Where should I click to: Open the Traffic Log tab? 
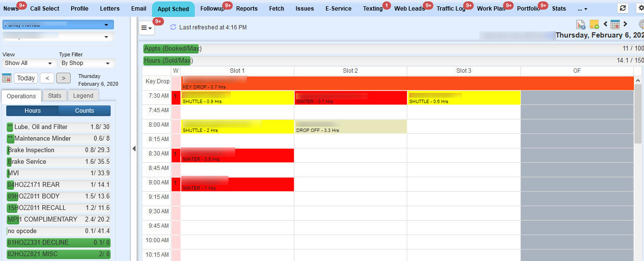451,9
